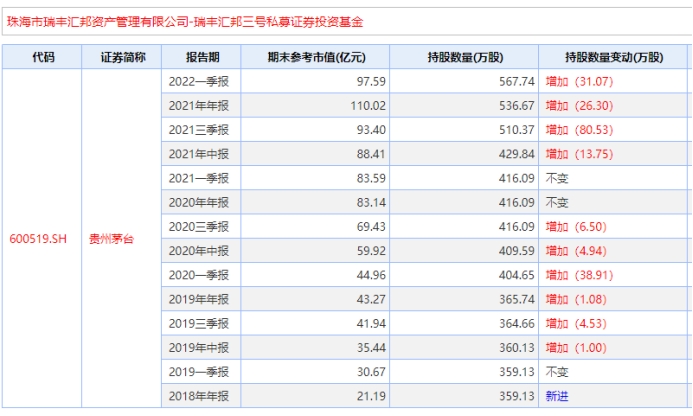Select the 2020年中报 row
The height and width of the screenshot is (416, 693).
tap(200, 251)
